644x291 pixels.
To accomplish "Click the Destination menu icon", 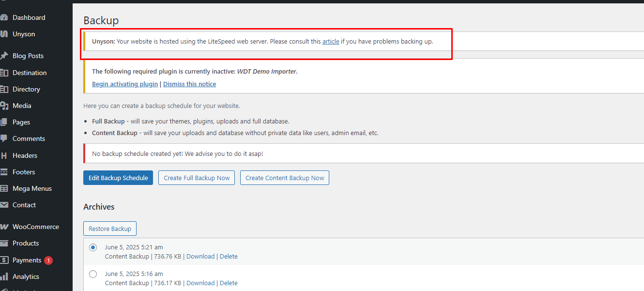I will click(x=4, y=73).
